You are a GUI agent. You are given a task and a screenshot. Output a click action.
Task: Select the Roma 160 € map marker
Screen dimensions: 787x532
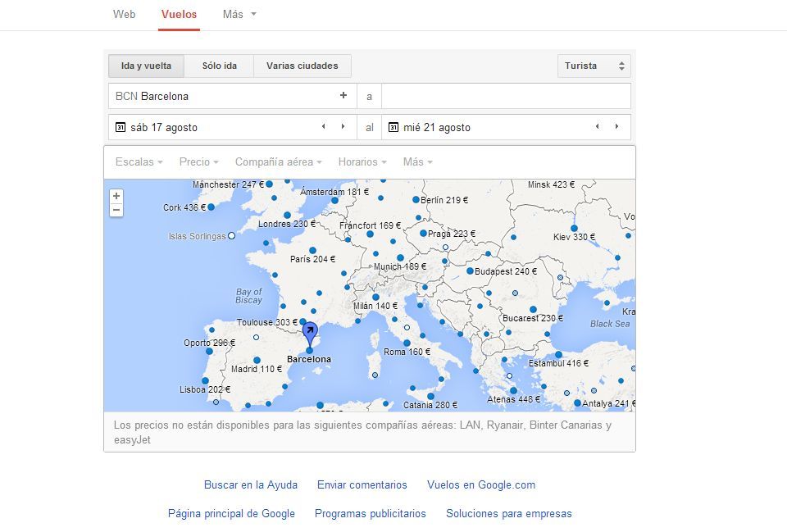[407, 343]
